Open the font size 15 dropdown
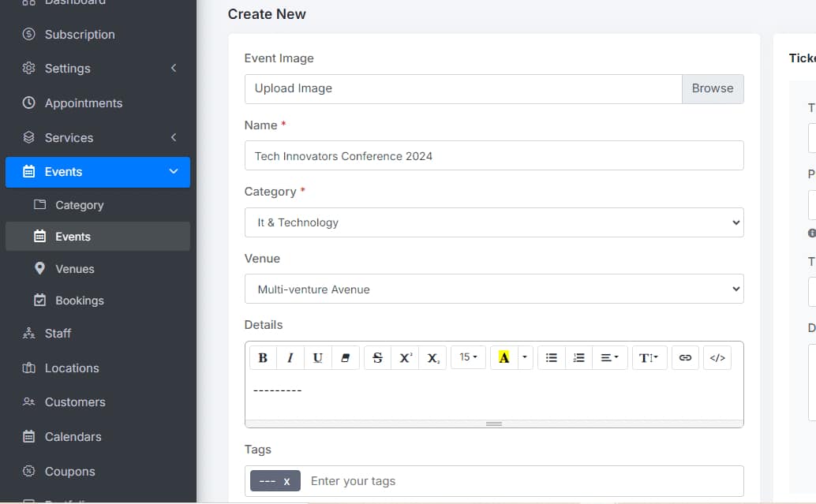This screenshot has height=504, width=816. (x=468, y=357)
